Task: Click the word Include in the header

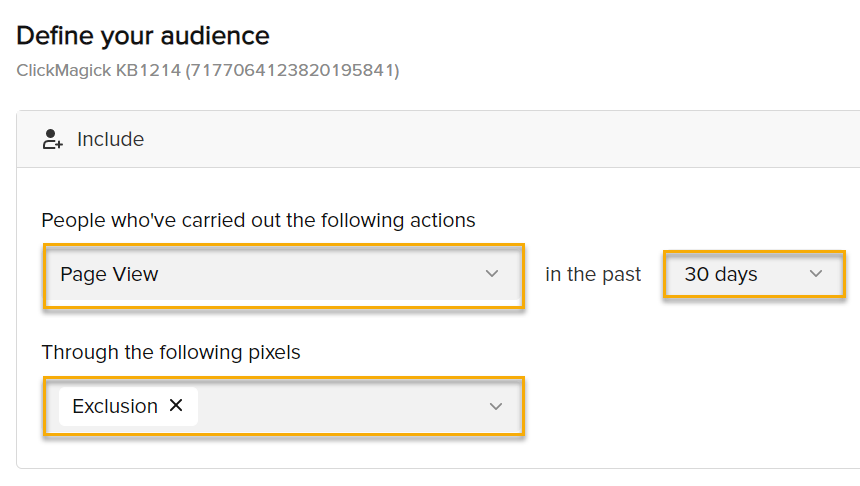Action: pyautogui.click(x=110, y=140)
